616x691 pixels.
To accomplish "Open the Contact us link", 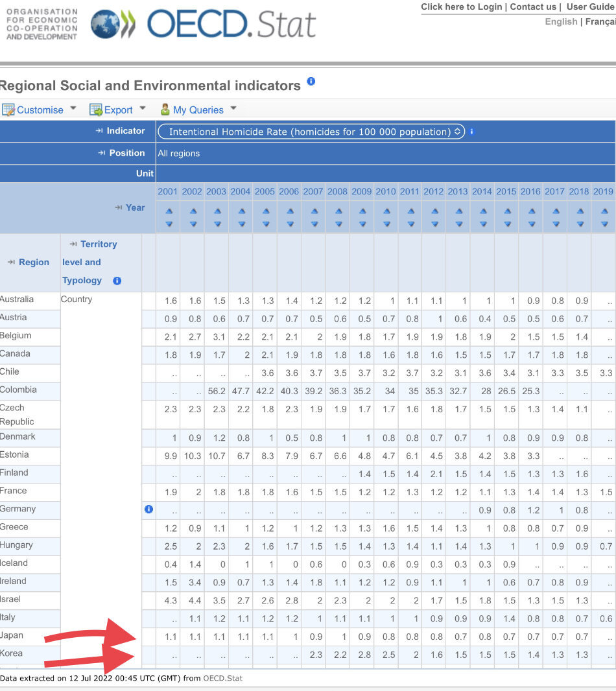I will click(x=533, y=6).
